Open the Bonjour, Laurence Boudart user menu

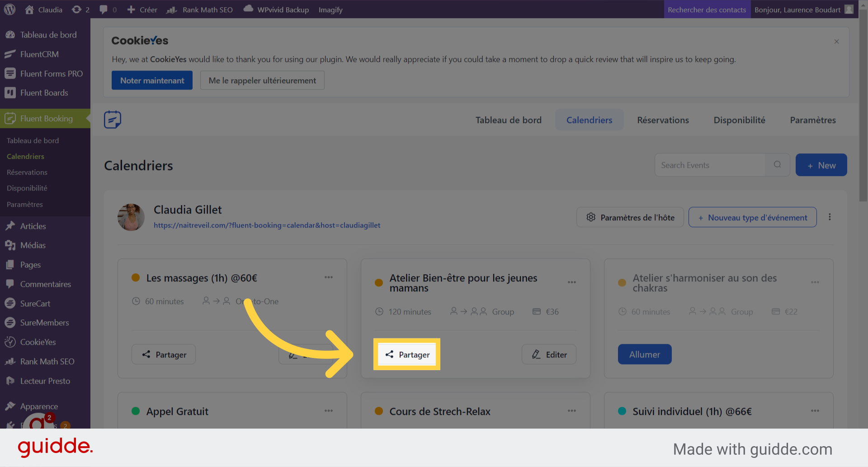[x=804, y=10]
